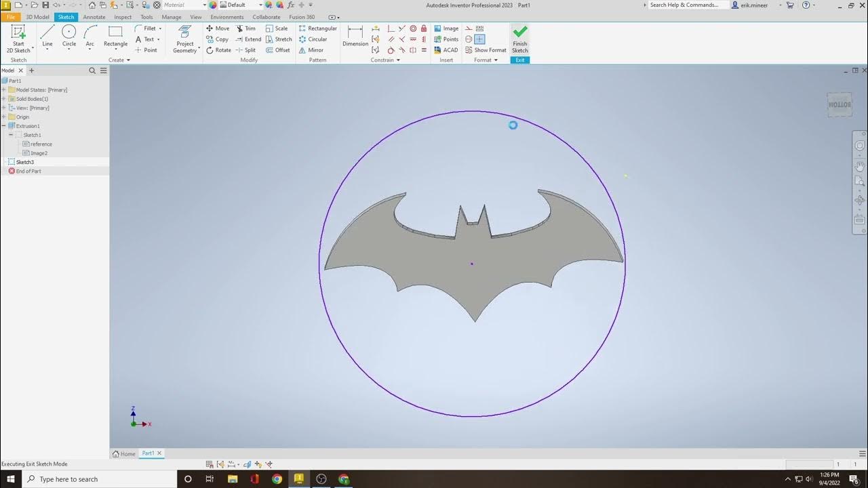Open the Fillet dropdown arrow
This screenshot has width=868, height=488.
[x=160, y=28]
